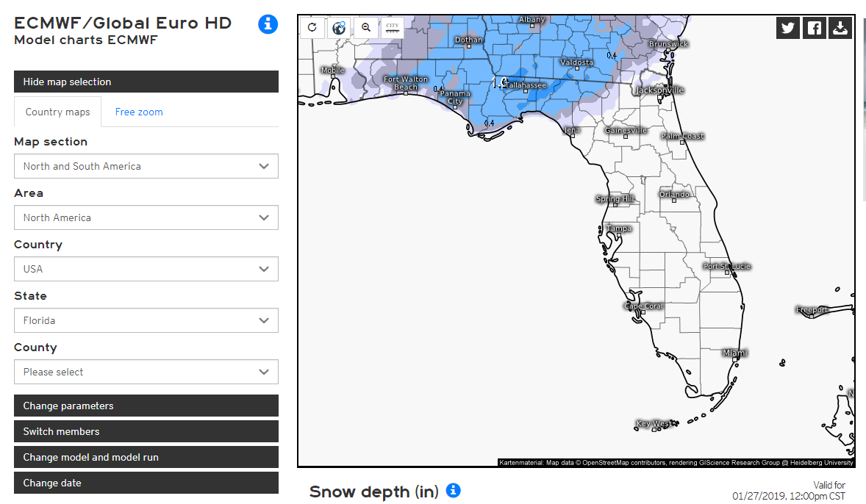The height and width of the screenshot is (504, 866).
Task: Click the Dothan label on map
Action: click(468, 40)
